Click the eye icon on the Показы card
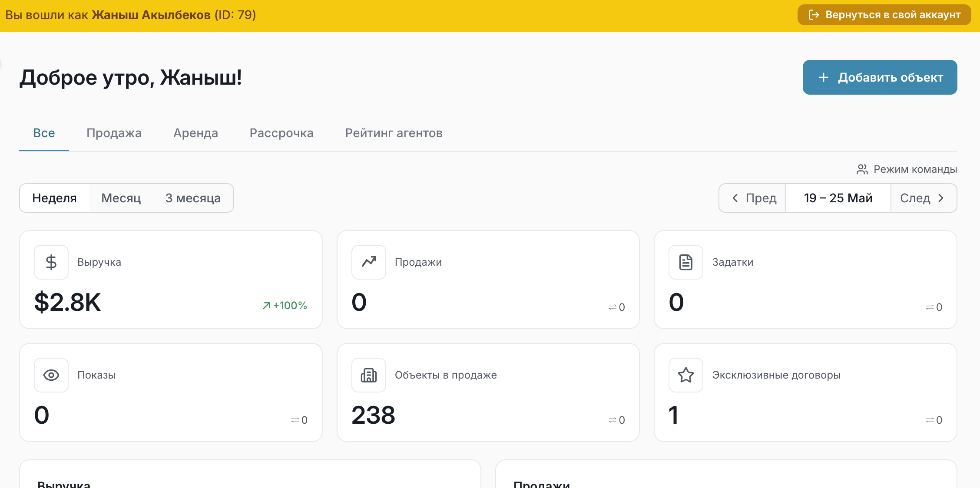This screenshot has width=980, height=488. click(x=51, y=375)
